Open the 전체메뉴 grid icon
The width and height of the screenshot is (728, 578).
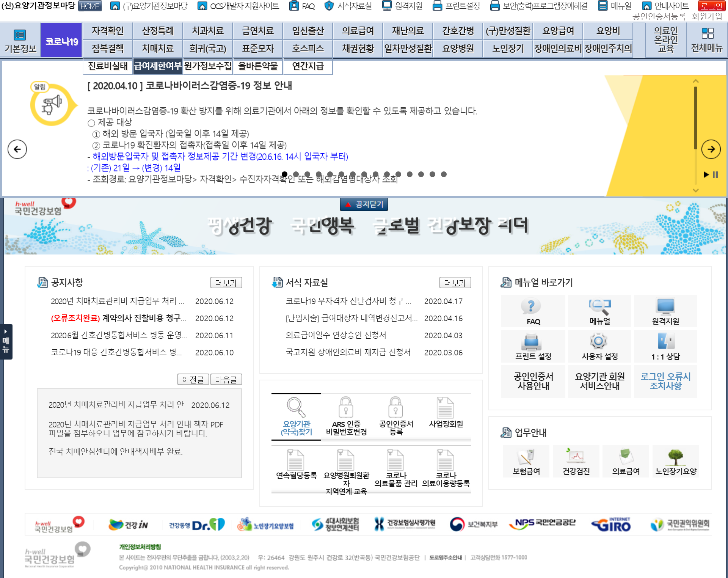(x=707, y=34)
